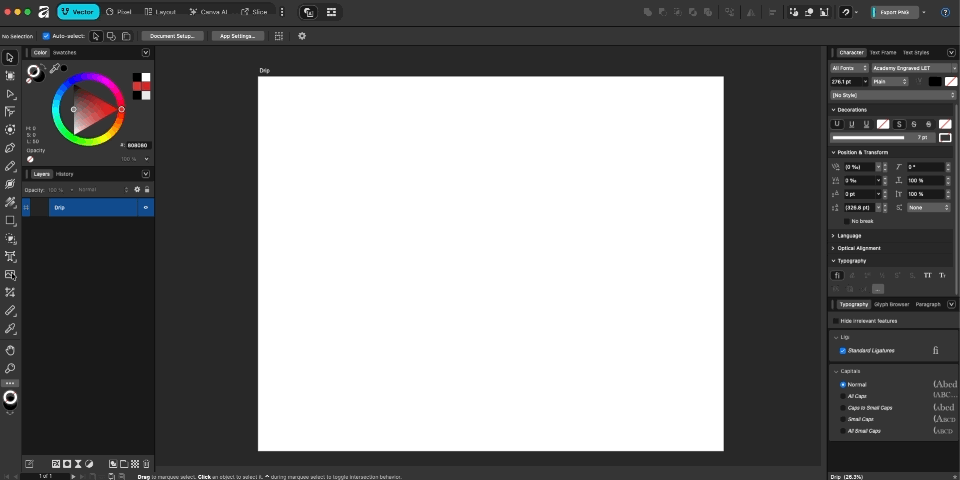Click the App Settings button

tap(238, 36)
